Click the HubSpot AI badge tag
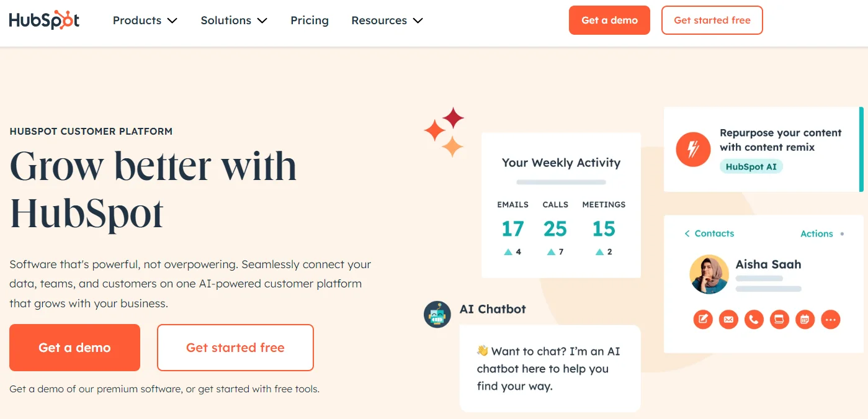Screen dimensions: 868x419 pyautogui.click(x=751, y=166)
